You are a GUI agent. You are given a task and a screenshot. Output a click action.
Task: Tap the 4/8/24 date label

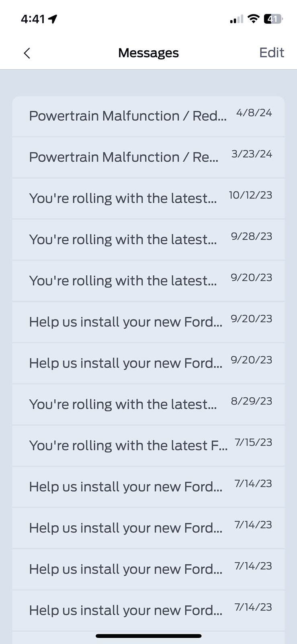(254, 113)
